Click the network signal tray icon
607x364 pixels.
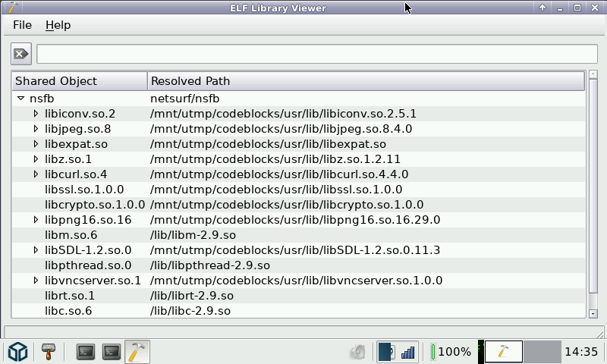point(408,352)
